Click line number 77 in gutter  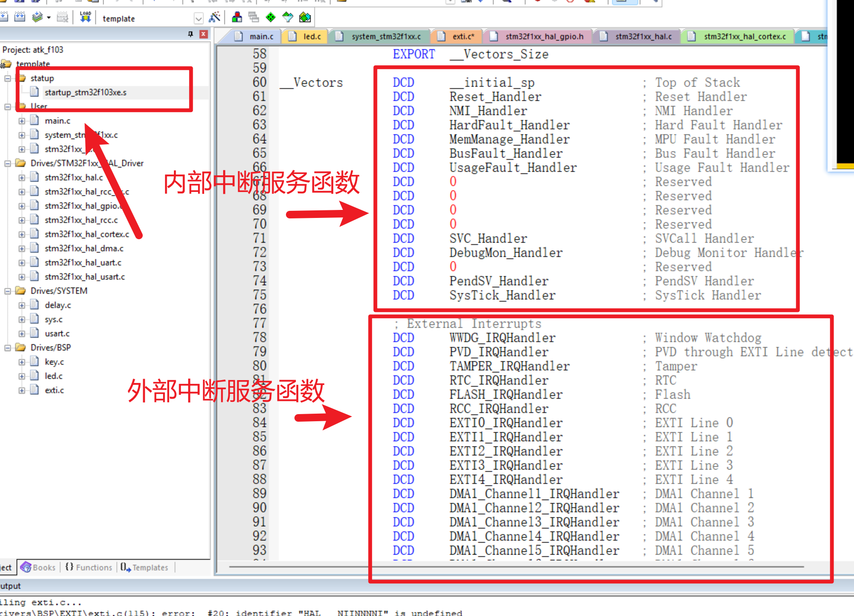point(259,323)
